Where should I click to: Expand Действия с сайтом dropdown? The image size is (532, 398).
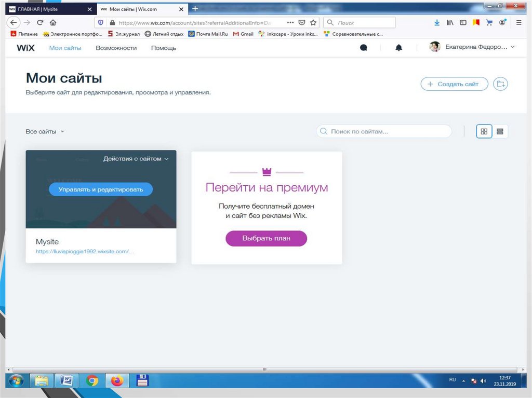(136, 159)
